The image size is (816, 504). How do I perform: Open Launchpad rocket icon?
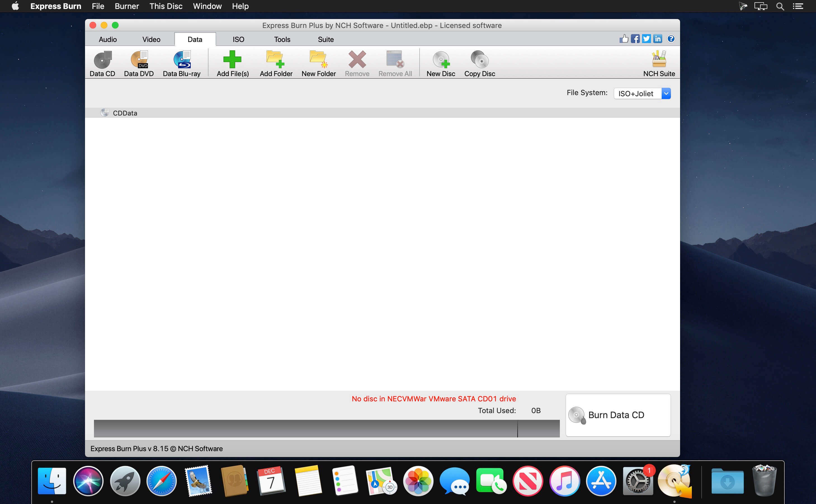pyautogui.click(x=125, y=481)
